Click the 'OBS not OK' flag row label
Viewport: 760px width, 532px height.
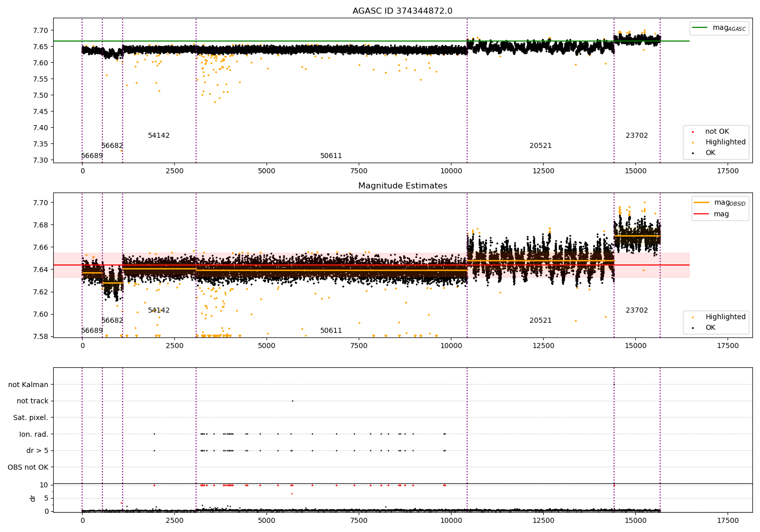(28, 467)
